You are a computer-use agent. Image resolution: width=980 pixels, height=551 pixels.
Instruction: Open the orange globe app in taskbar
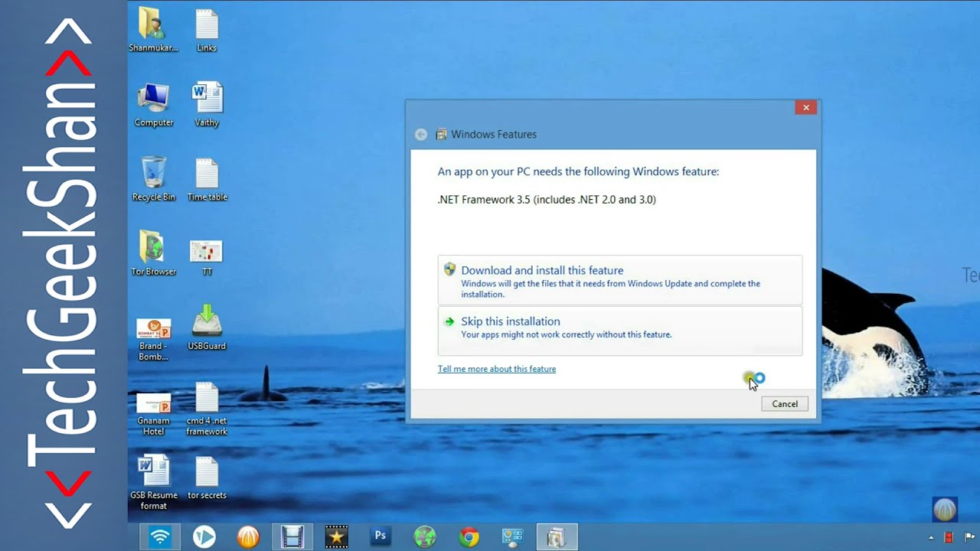pyautogui.click(x=248, y=537)
